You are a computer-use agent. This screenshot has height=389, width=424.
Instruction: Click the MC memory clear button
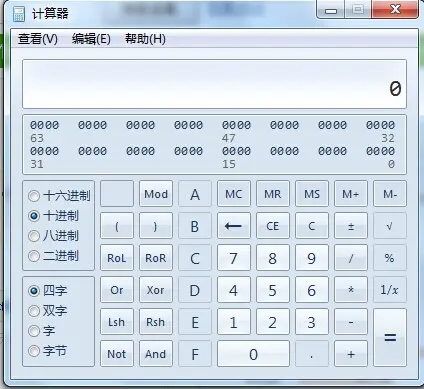pos(234,194)
